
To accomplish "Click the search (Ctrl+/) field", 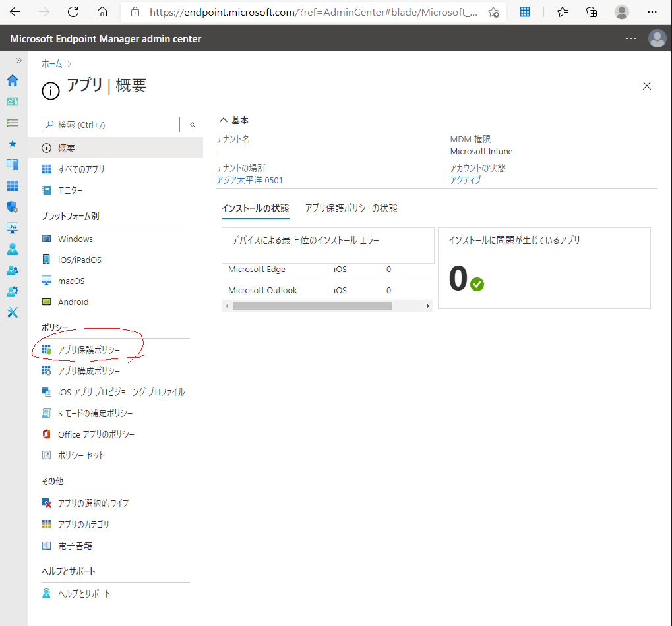I will [x=111, y=125].
